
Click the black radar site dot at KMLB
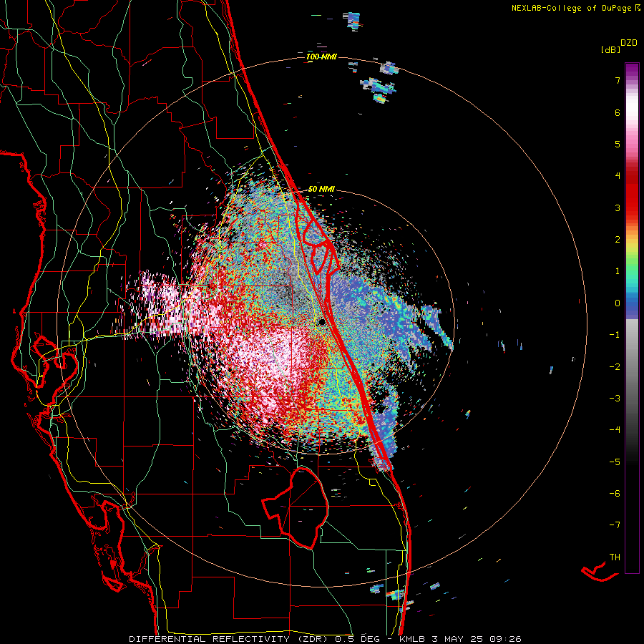coord(323,322)
